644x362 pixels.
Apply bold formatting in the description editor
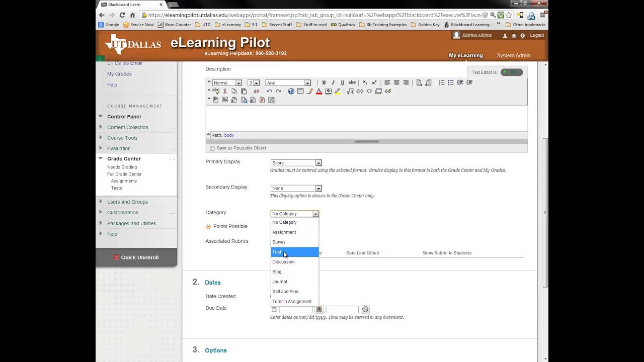click(324, 82)
